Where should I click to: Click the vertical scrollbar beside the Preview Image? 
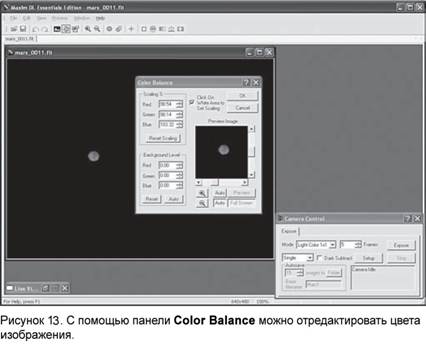coord(252,152)
